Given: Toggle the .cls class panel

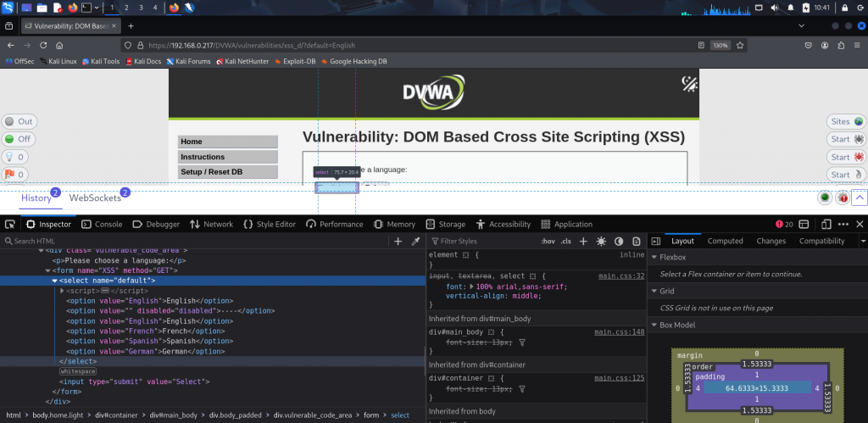Looking at the screenshot, I should pyautogui.click(x=565, y=241).
